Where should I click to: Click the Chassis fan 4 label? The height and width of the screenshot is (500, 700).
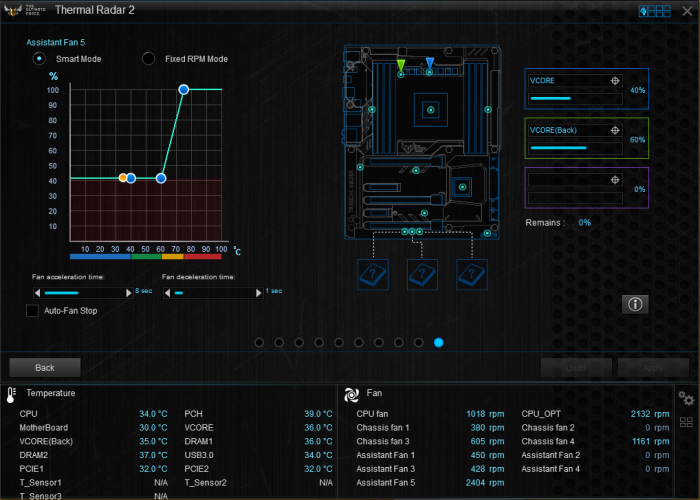pyautogui.click(x=548, y=441)
